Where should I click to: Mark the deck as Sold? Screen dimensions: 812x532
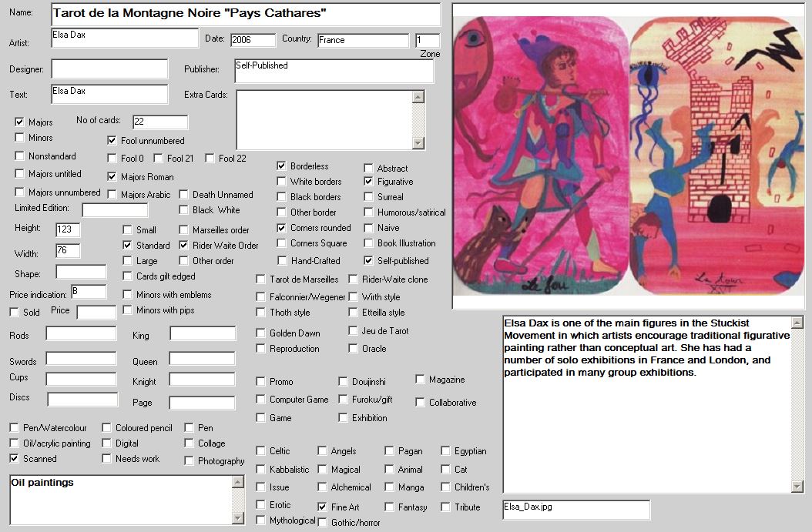(15, 313)
